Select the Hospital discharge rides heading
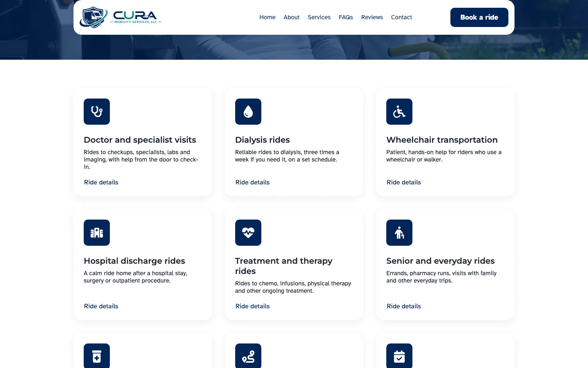The image size is (588, 368). click(x=134, y=261)
